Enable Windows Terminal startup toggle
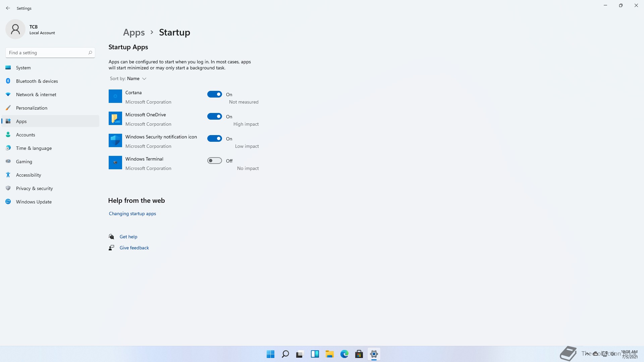The width and height of the screenshot is (644, 362). [x=215, y=161]
